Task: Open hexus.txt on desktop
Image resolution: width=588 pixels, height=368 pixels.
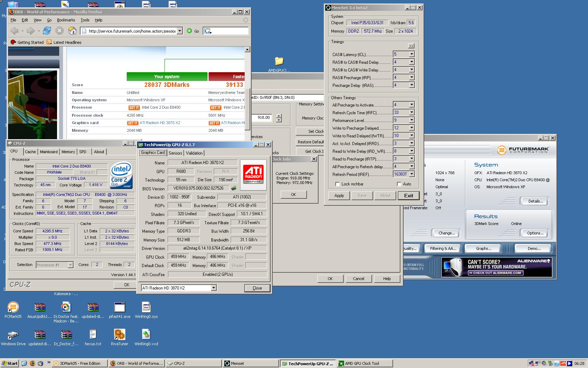Action: (x=93, y=338)
